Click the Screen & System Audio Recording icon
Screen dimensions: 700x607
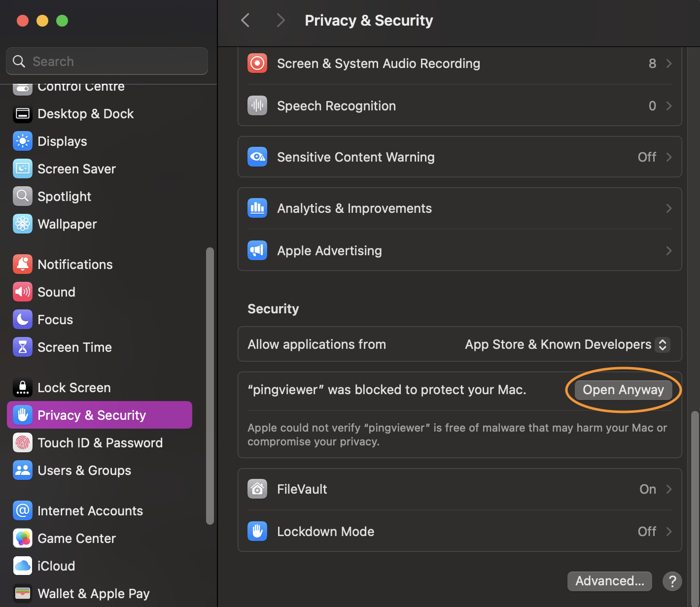pyautogui.click(x=257, y=64)
